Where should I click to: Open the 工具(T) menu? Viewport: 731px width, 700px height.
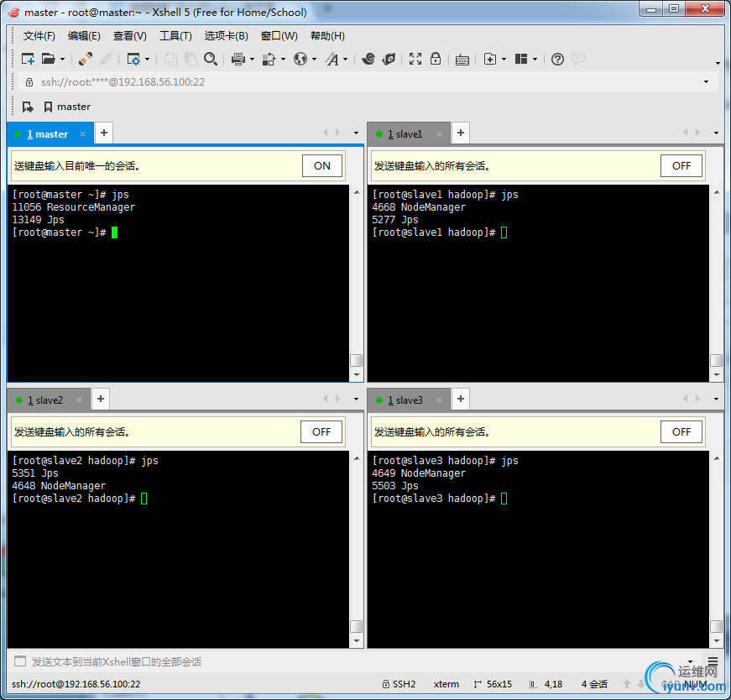[175, 36]
